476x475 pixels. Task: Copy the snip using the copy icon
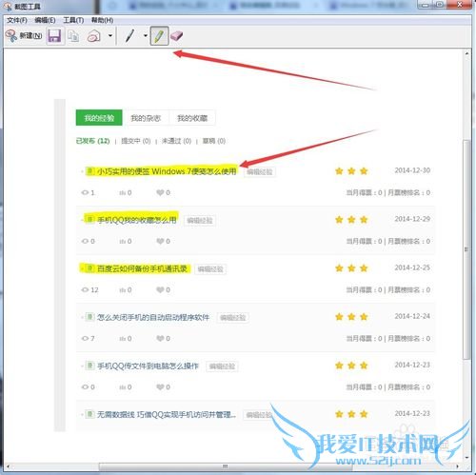pos(73,36)
